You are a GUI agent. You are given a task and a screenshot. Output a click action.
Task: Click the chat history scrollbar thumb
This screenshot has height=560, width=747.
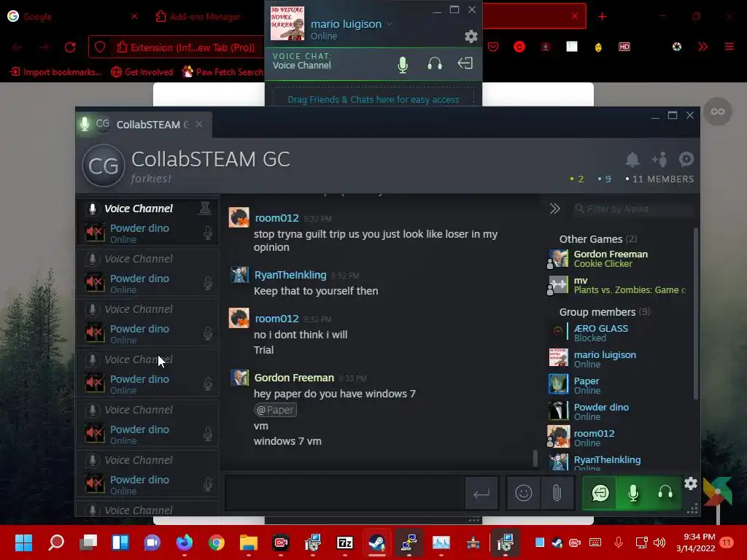pos(535,458)
